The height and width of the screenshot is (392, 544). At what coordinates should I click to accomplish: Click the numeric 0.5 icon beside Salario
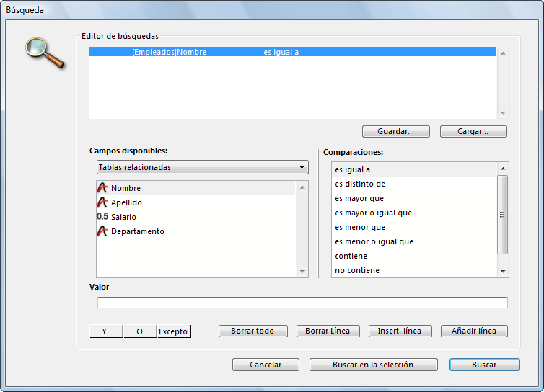tap(102, 217)
